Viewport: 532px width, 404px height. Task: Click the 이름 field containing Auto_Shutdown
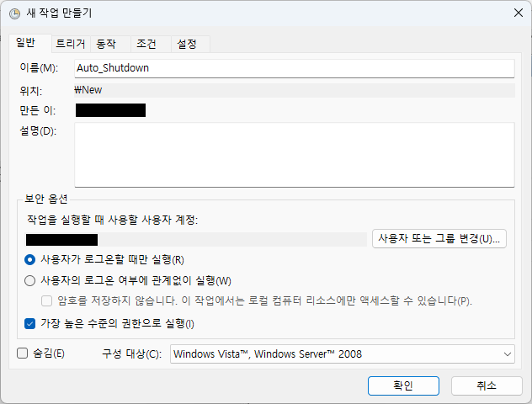[295, 68]
